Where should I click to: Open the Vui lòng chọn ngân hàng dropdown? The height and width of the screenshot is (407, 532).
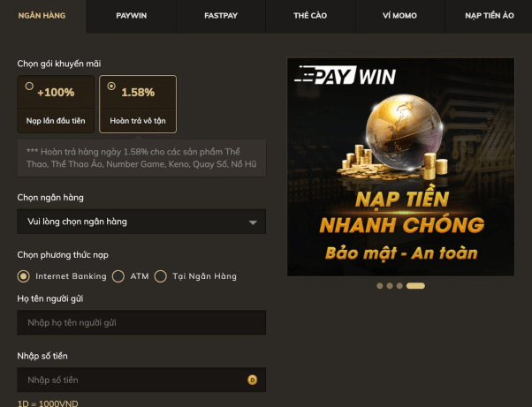pos(141,222)
